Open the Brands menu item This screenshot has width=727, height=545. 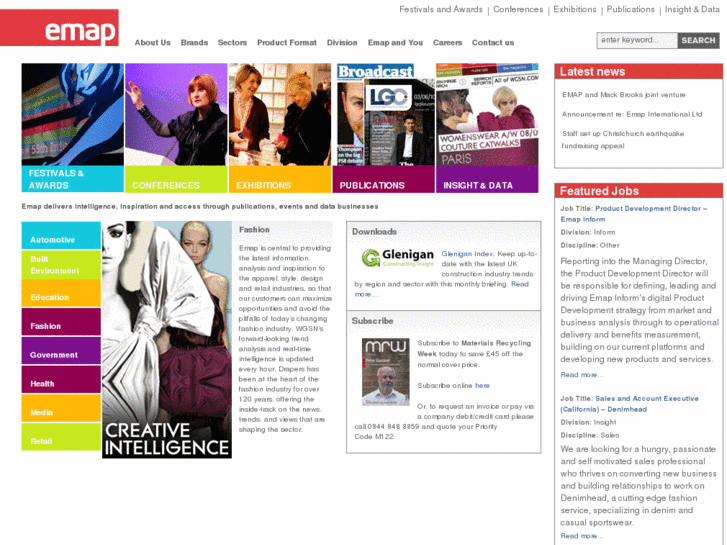tap(194, 43)
